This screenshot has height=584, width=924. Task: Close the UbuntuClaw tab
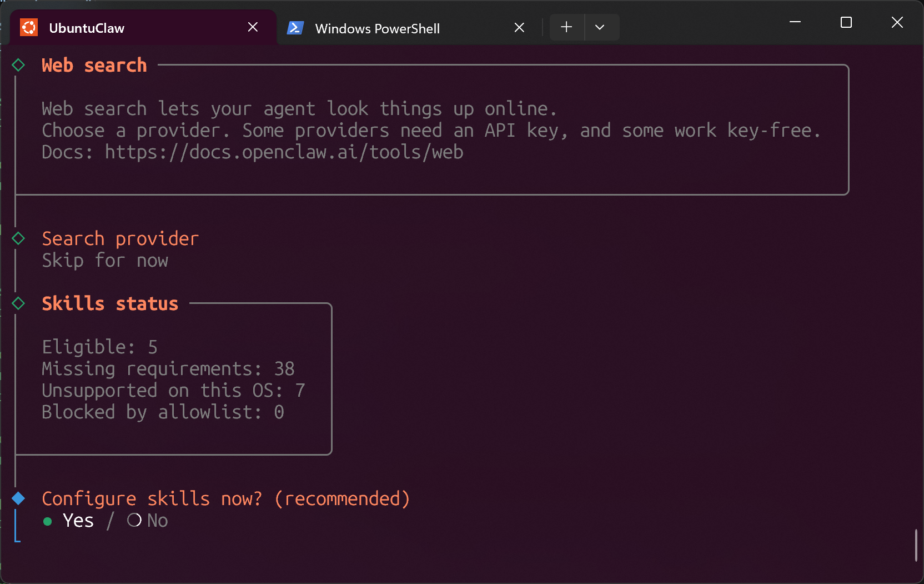click(x=253, y=27)
